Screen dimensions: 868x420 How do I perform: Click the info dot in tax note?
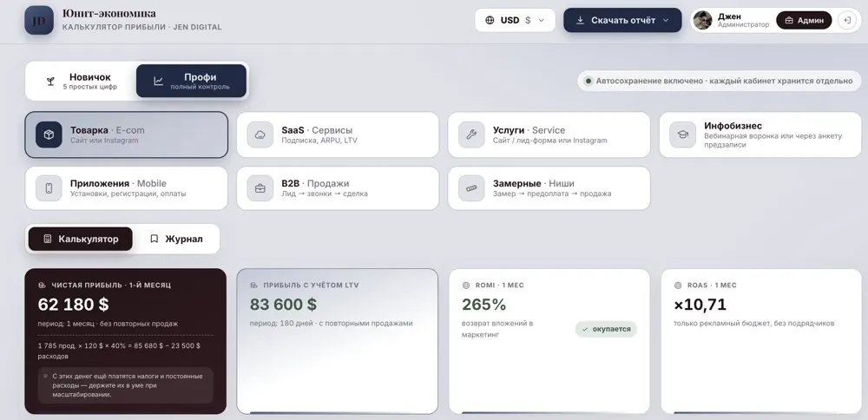pyautogui.click(x=46, y=376)
